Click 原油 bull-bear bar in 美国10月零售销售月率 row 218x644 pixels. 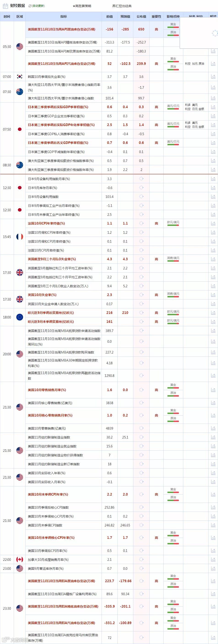tap(173, 396)
